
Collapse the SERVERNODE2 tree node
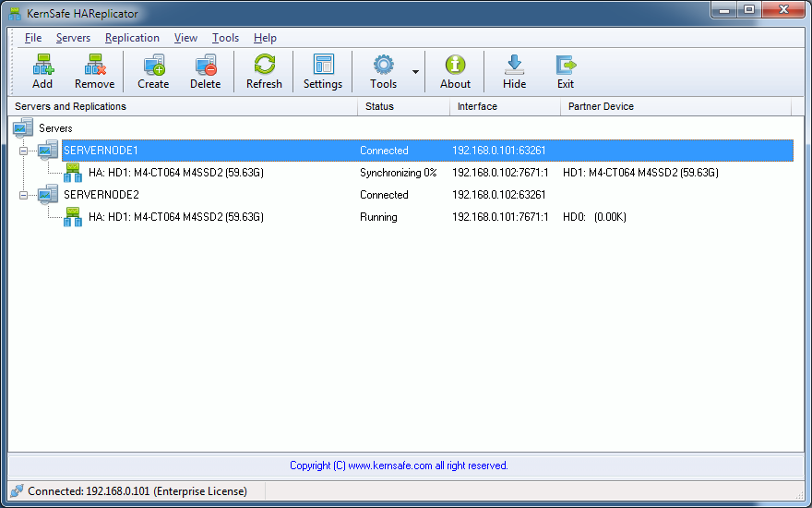tap(23, 196)
